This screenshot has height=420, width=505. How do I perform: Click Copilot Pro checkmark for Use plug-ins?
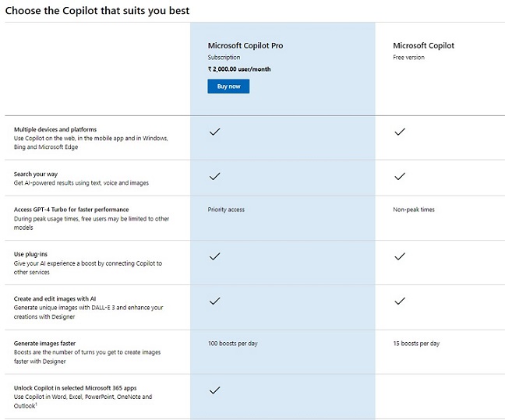pos(214,256)
